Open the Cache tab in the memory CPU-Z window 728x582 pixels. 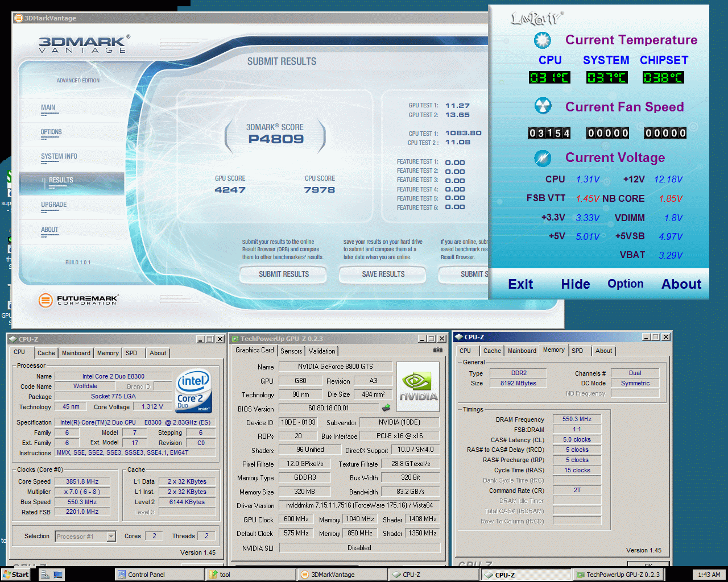[492, 351]
